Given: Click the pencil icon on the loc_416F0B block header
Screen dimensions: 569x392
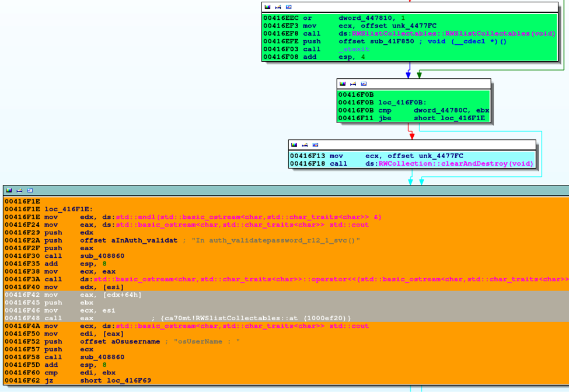Looking at the screenshot, I should point(352,84).
